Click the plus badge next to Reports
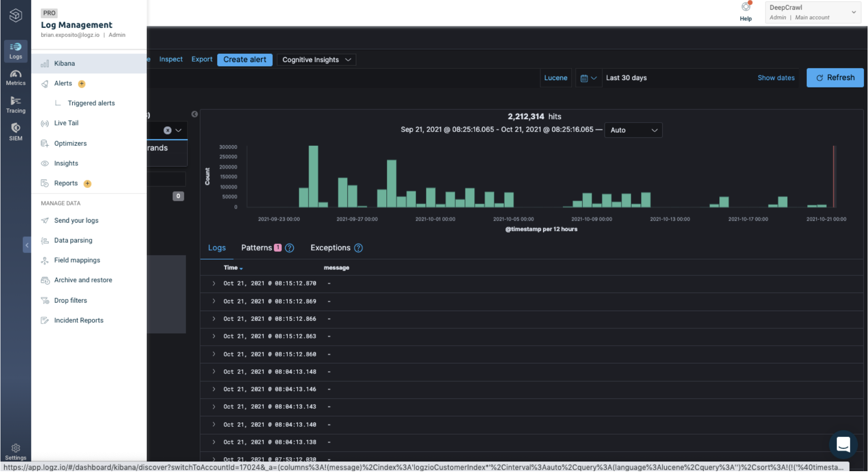Viewport: 868px width, 473px height. [x=87, y=184]
